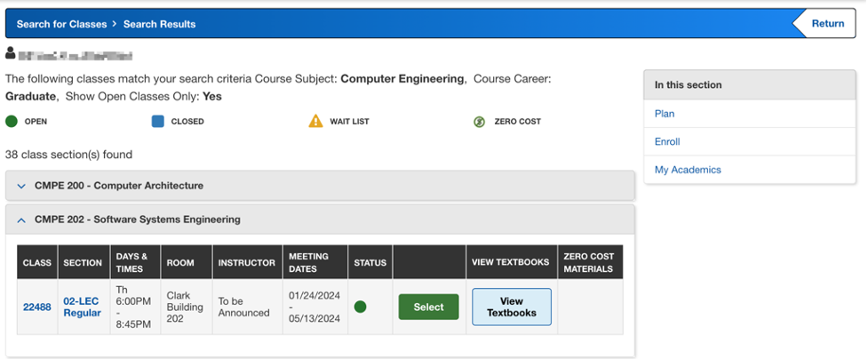This screenshot has height=359, width=868.
Task: Open My Academics from the sidebar
Action: (x=688, y=170)
